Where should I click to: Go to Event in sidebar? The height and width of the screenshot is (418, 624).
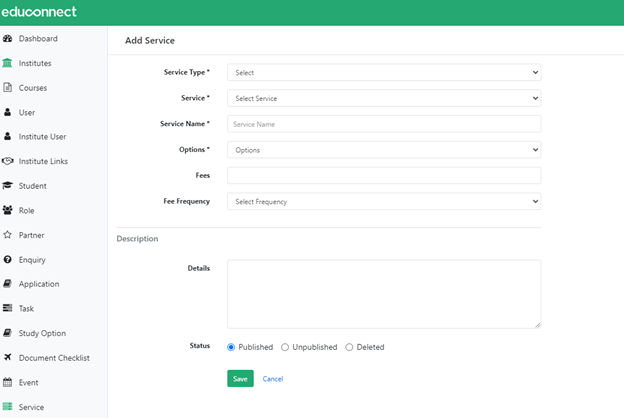click(29, 383)
